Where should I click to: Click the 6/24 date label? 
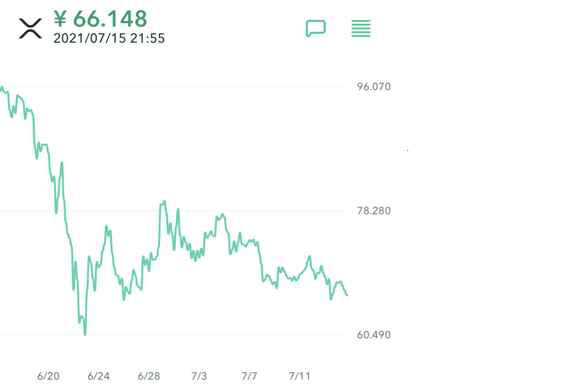pos(99,376)
